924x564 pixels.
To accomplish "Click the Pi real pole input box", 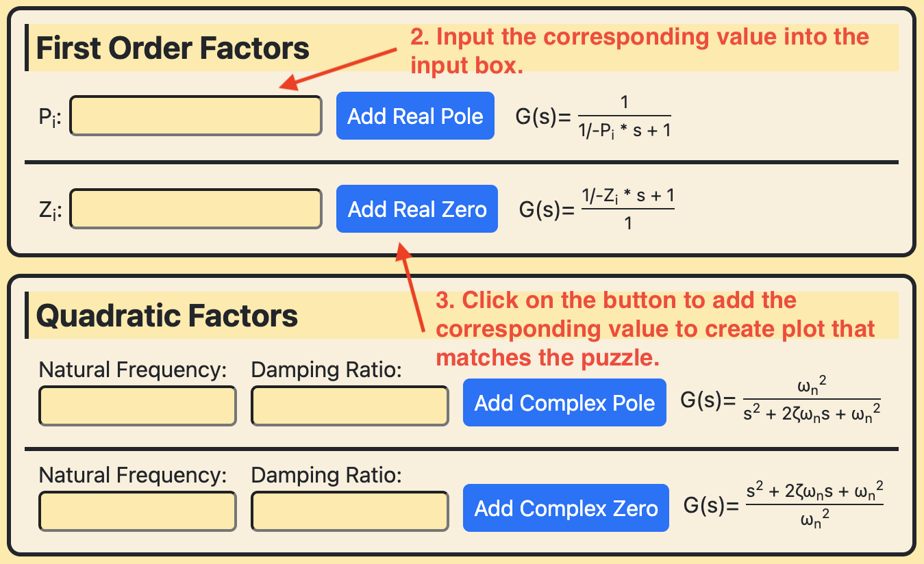I will click(x=196, y=116).
